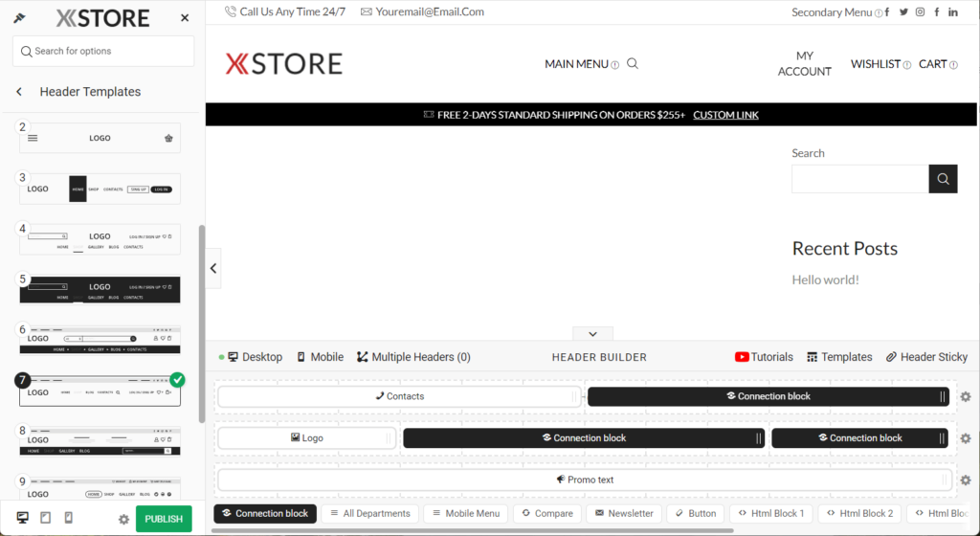
Task: Click the Search for options field
Action: click(x=103, y=52)
